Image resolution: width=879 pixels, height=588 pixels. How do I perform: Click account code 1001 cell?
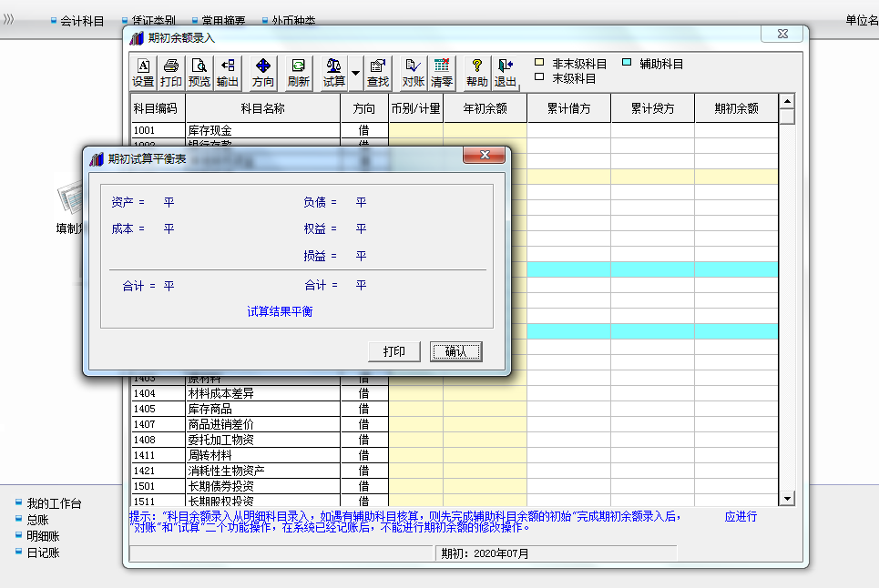[158, 130]
